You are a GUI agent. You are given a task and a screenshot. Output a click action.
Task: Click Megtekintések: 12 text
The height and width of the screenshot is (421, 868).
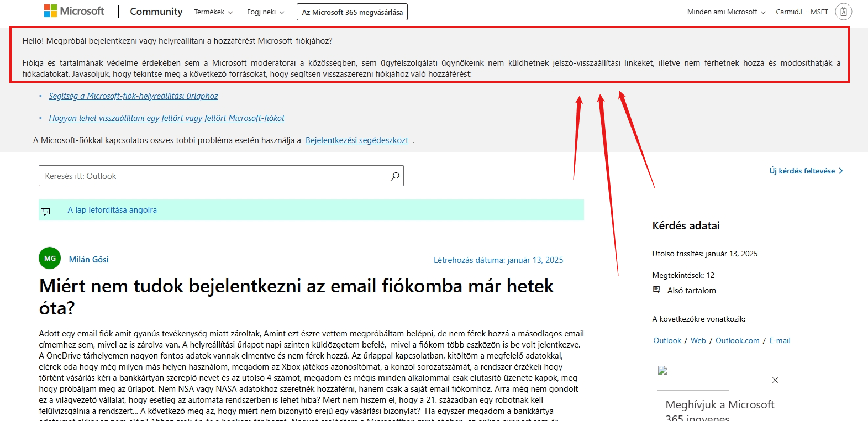[x=683, y=275]
